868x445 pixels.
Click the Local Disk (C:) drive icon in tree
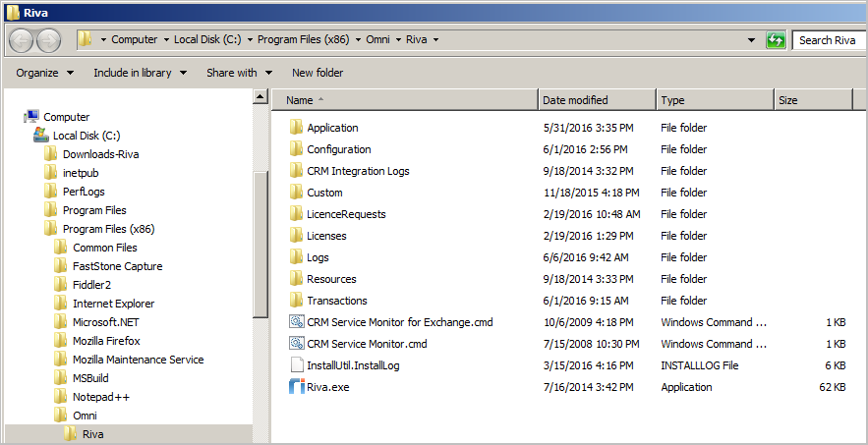tap(41, 135)
